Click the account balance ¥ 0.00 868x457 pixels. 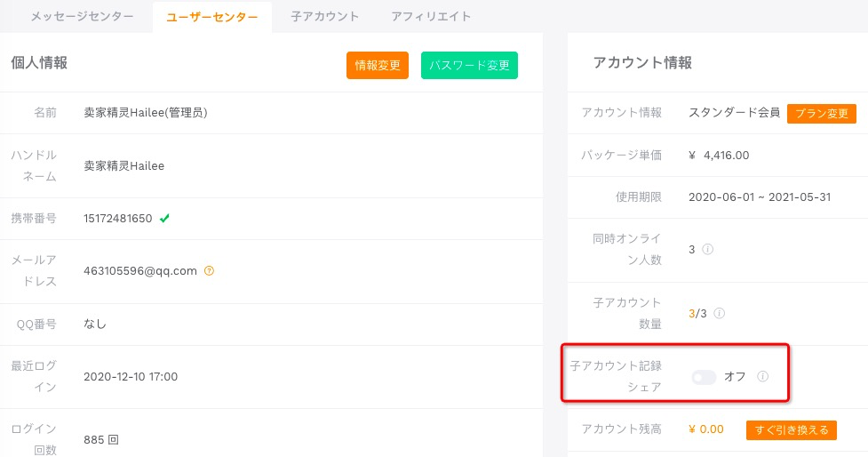[x=705, y=429]
